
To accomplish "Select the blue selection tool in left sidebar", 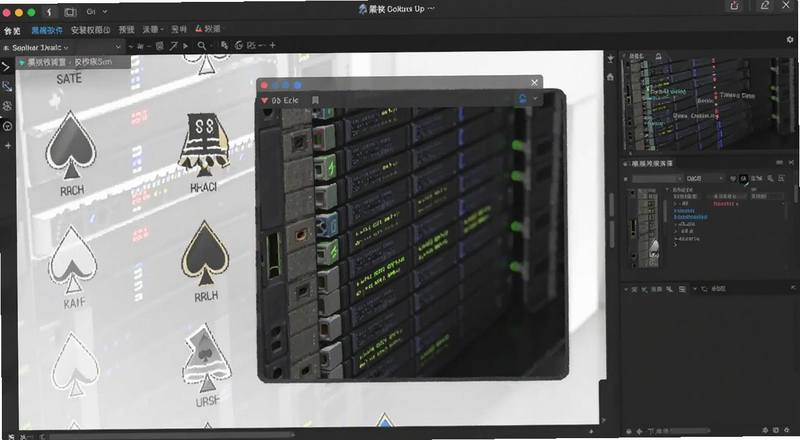I will click(7, 86).
